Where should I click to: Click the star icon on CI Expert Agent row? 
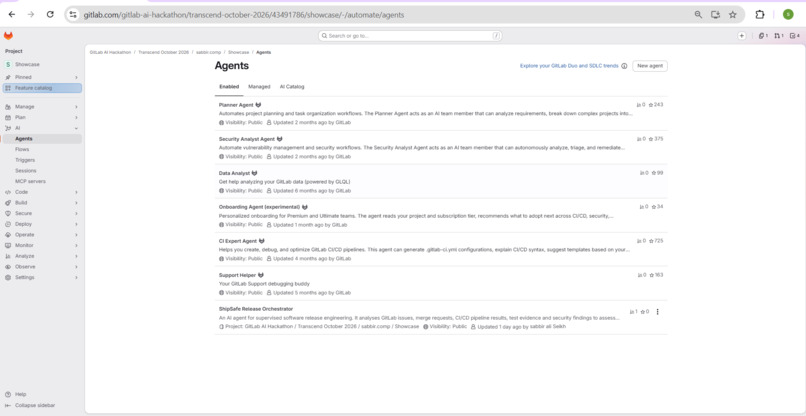point(651,241)
